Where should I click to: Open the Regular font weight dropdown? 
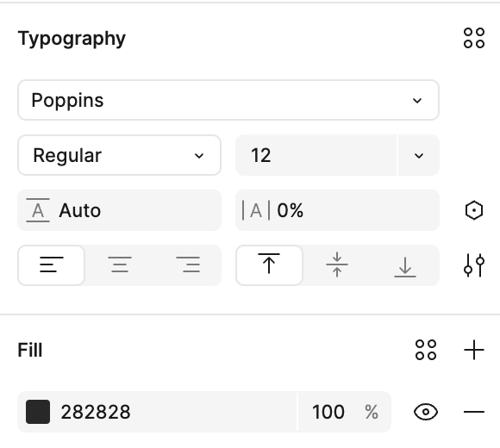pos(119,155)
